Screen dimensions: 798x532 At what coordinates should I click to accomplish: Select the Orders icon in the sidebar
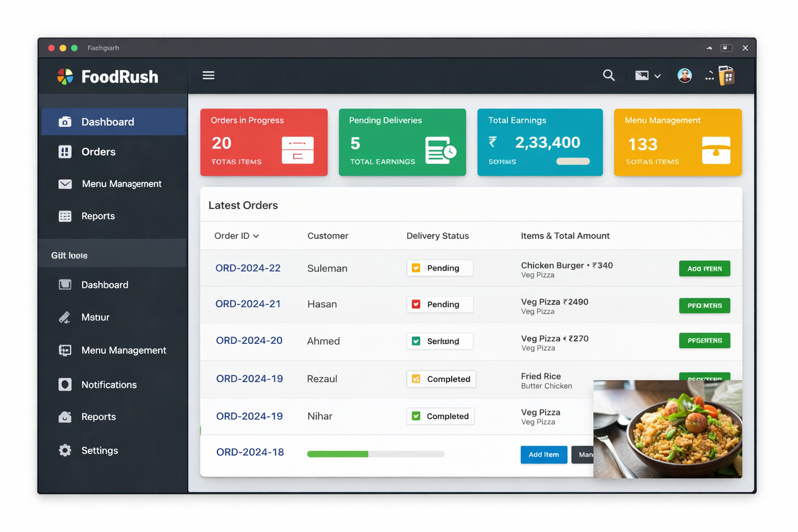click(65, 152)
